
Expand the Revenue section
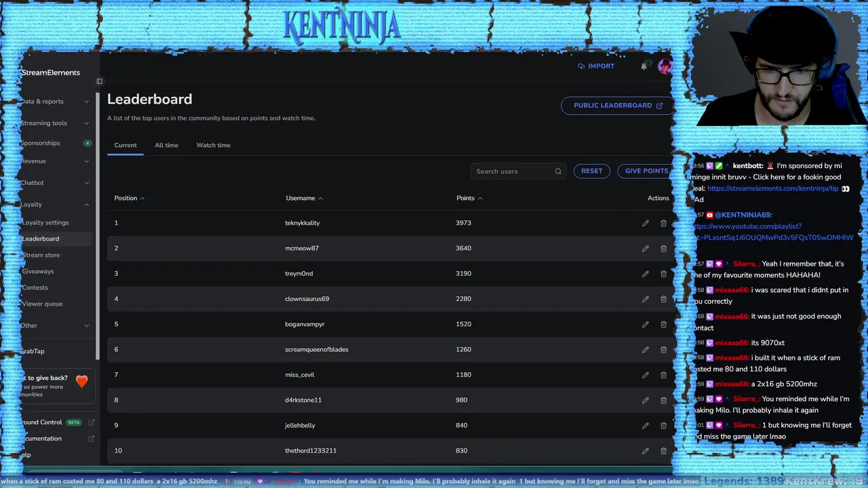point(54,161)
